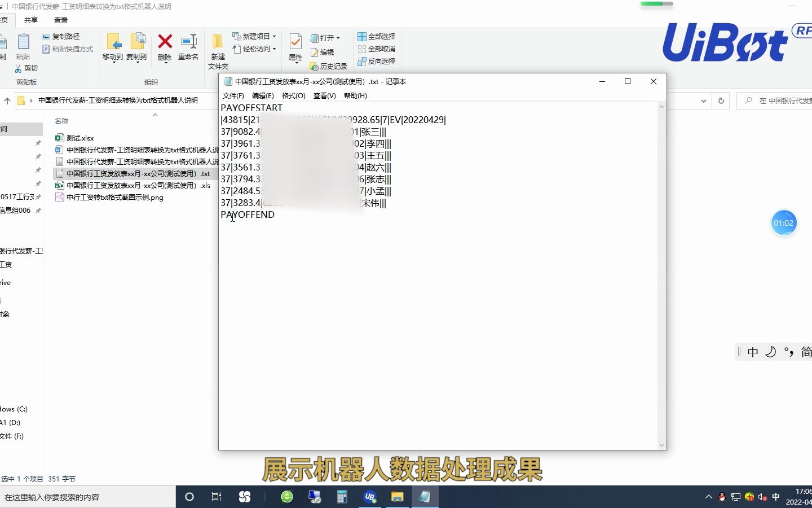Switch to the 查看 ribbon tab
Screen dimensions: 812x508
click(x=60, y=19)
